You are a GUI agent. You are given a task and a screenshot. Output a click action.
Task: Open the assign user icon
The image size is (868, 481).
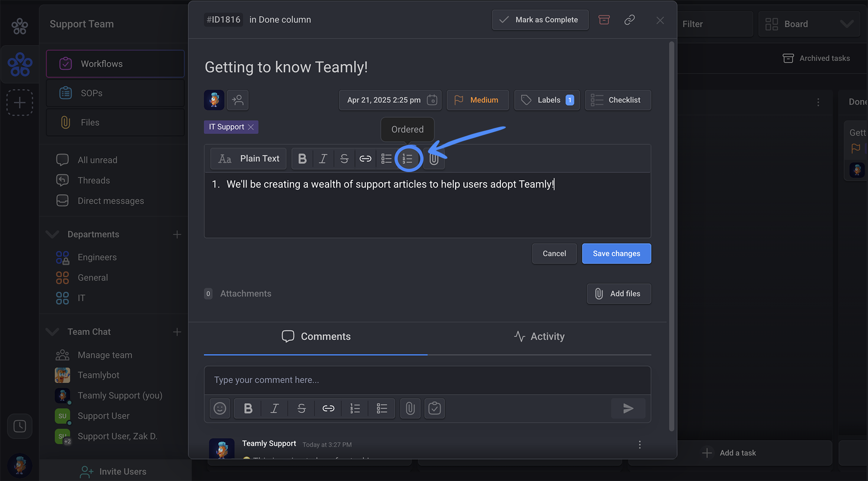[238, 100]
